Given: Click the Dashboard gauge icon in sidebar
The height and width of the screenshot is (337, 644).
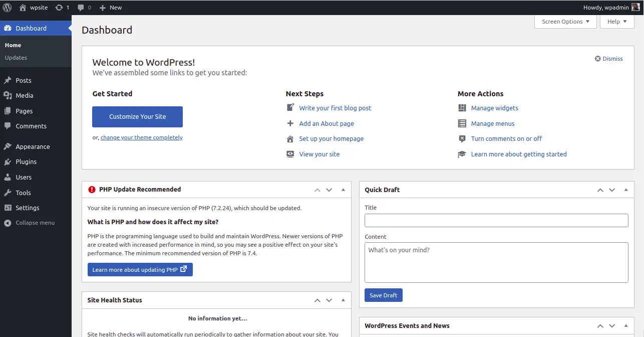Looking at the screenshot, I should [x=8, y=28].
